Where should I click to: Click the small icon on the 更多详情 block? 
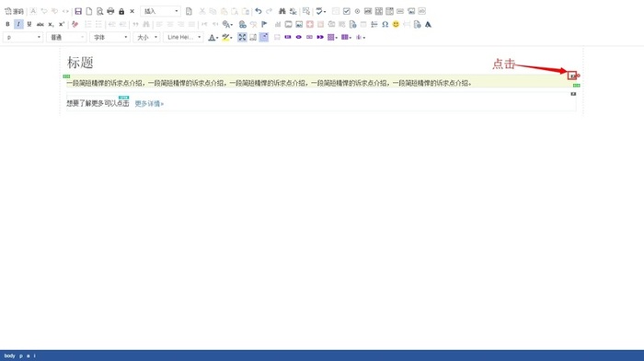point(573,94)
